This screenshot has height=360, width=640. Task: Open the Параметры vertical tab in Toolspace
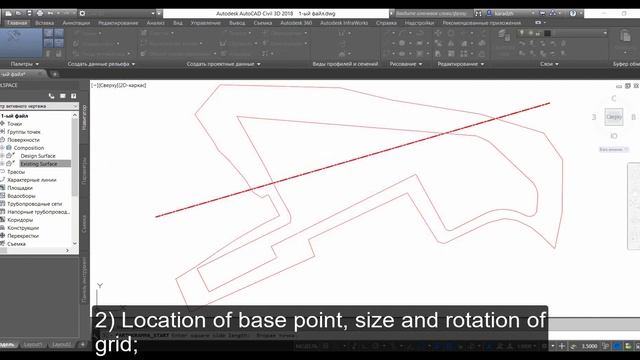(84, 171)
